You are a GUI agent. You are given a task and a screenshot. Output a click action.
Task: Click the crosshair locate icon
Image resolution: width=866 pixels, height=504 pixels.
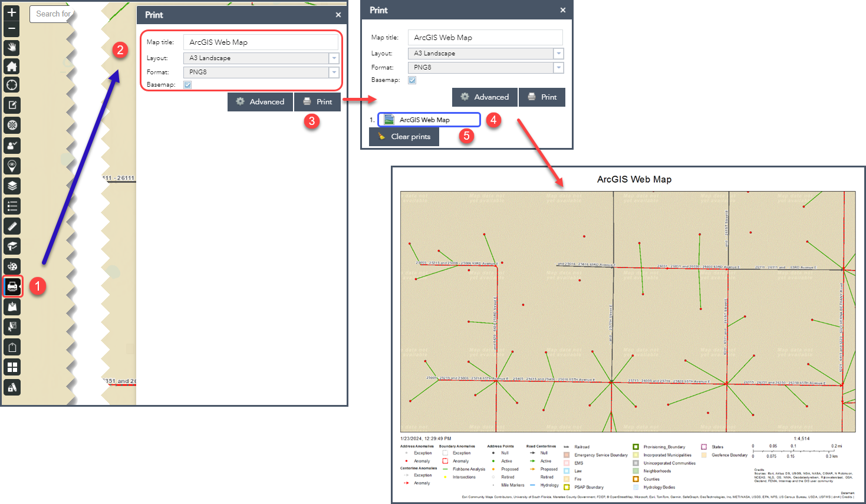coord(12,85)
